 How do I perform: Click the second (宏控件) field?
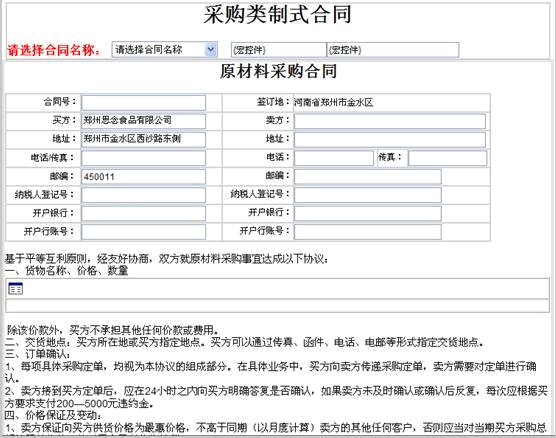[393, 50]
